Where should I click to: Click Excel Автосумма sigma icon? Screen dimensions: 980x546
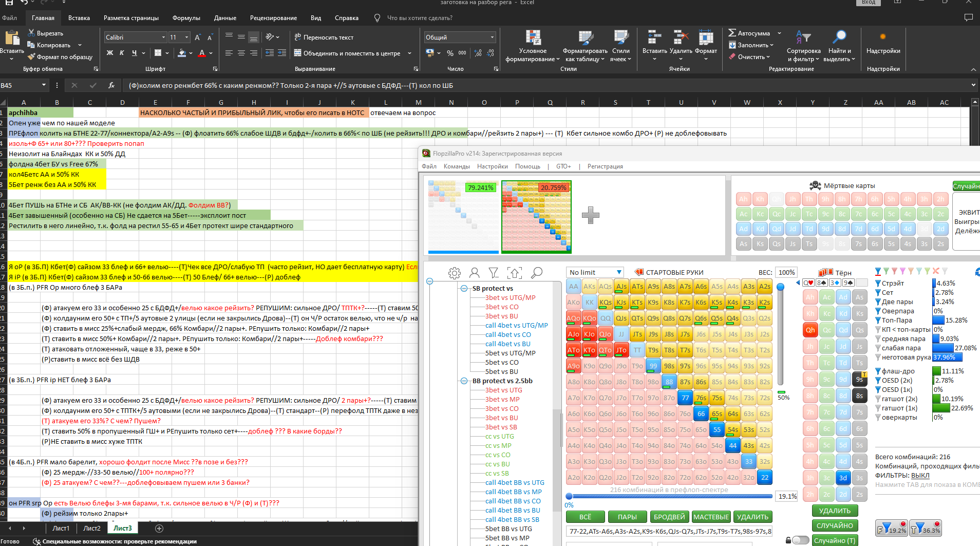[x=732, y=33]
